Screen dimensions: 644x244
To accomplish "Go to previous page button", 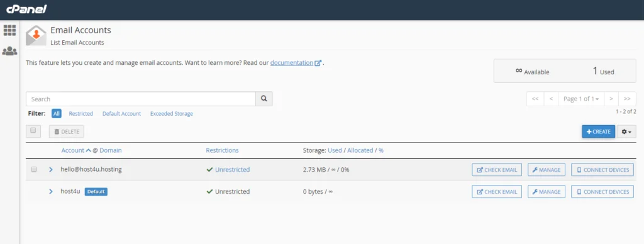I will (x=551, y=99).
